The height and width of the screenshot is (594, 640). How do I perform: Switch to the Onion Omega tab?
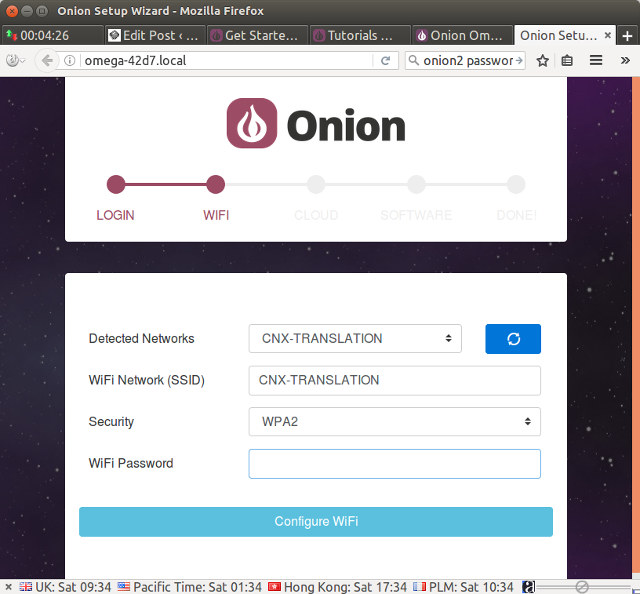coord(462,36)
